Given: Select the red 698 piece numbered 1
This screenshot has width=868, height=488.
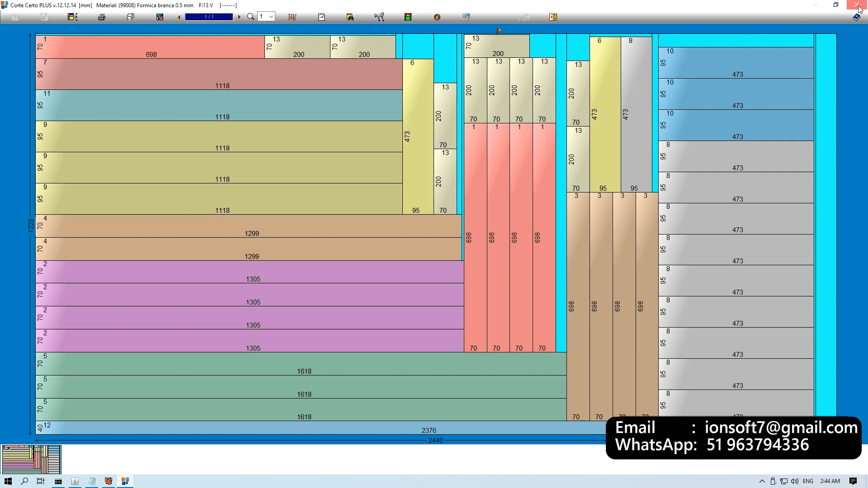Looking at the screenshot, I should [x=150, y=47].
